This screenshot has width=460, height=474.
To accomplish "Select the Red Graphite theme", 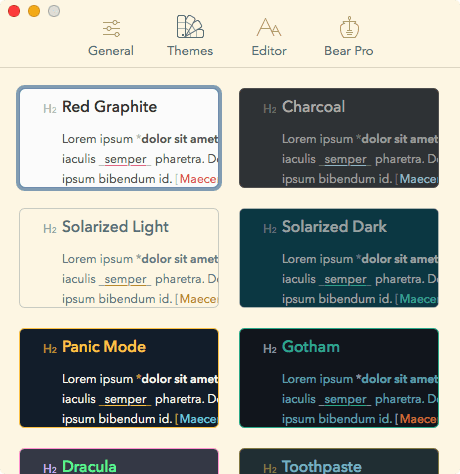I will pos(119,138).
